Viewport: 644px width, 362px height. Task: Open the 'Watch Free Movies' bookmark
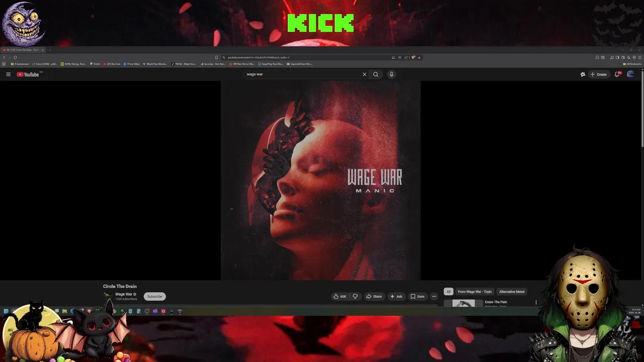[x=155, y=64]
